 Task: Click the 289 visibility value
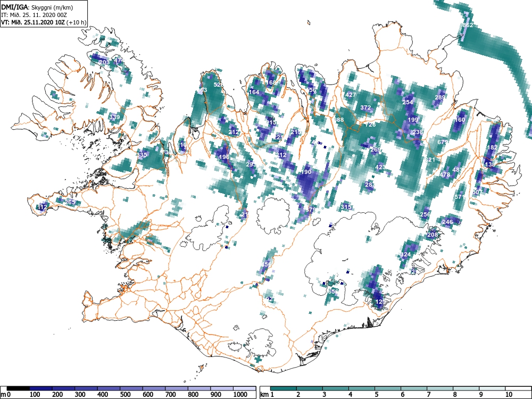[x=440, y=97]
